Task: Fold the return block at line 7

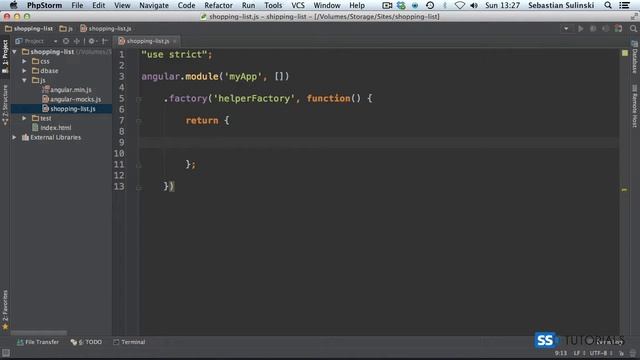Action: tap(139, 121)
